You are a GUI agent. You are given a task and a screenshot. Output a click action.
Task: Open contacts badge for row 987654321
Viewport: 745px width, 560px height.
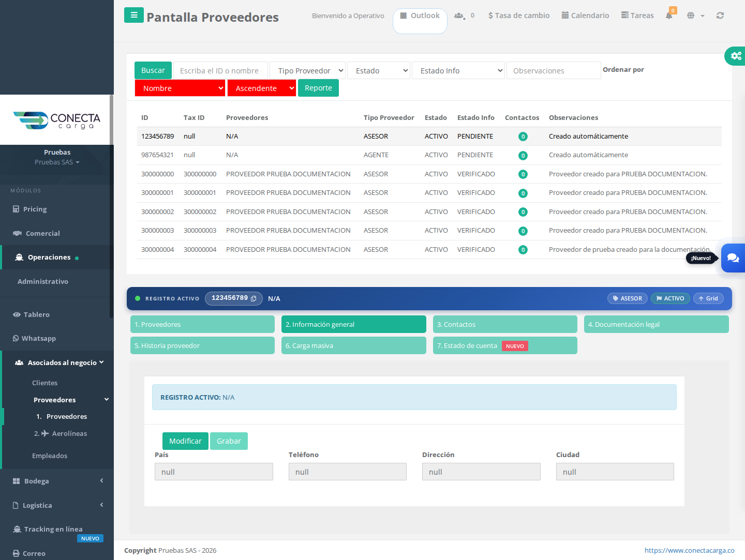(x=523, y=156)
